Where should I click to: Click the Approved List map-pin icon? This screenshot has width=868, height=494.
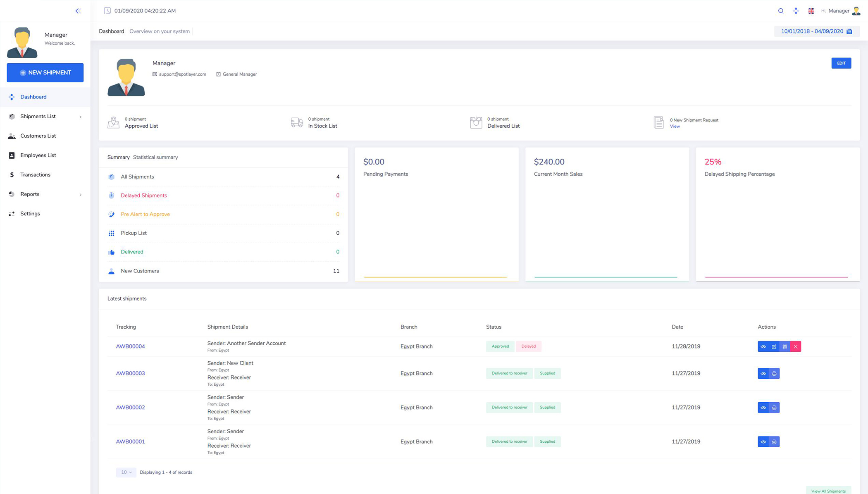(113, 122)
